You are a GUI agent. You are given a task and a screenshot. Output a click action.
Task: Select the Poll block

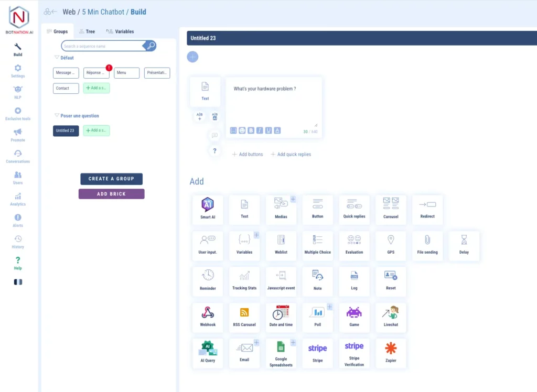[x=317, y=317]
